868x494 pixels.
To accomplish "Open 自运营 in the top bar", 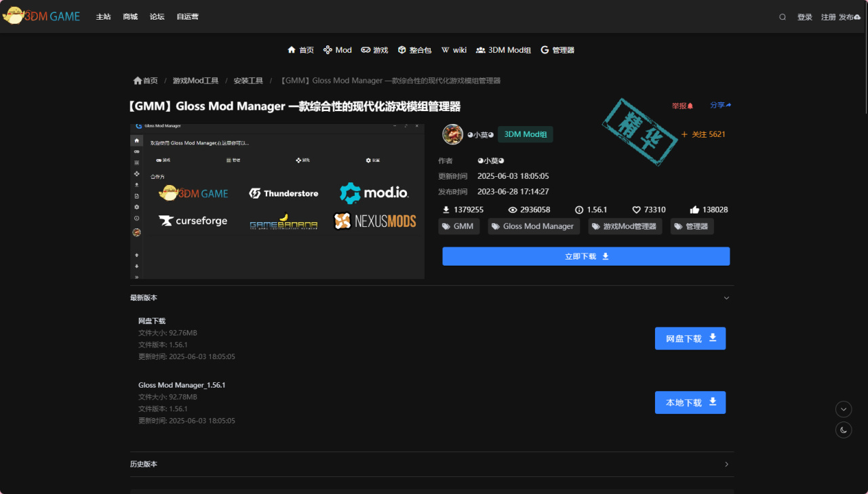I will coord(188,17).
